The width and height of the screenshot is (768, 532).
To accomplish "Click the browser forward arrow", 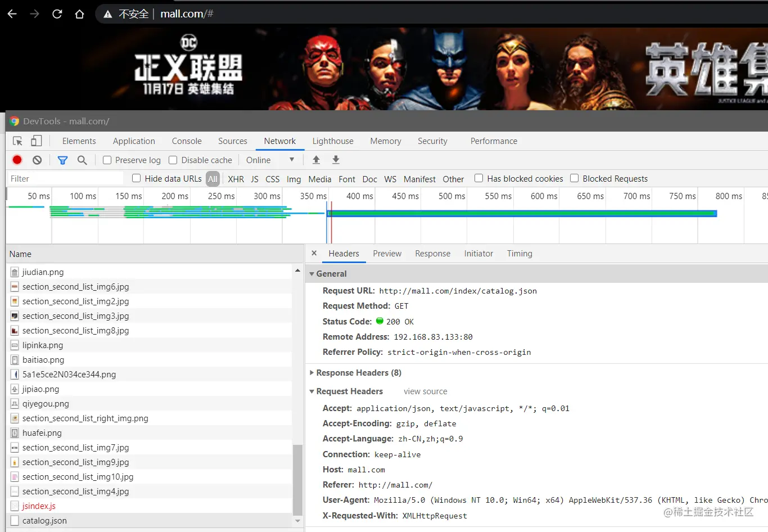I will tap(35, 13).
